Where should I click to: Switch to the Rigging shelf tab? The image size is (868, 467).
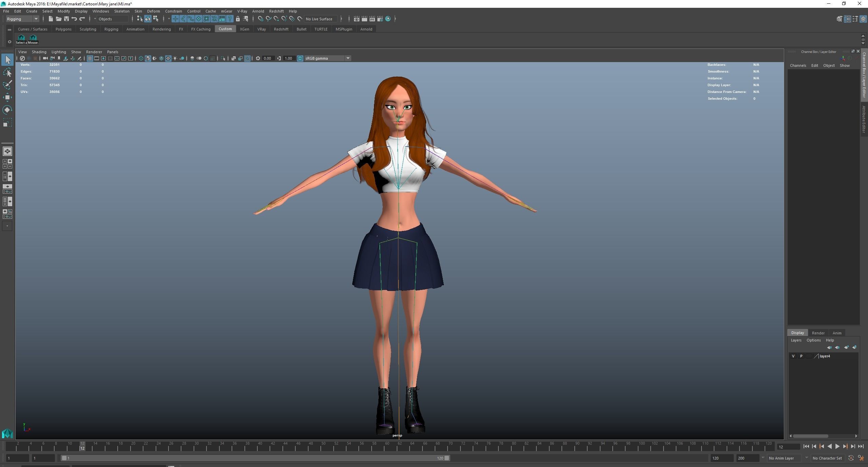tap(111, 29)
